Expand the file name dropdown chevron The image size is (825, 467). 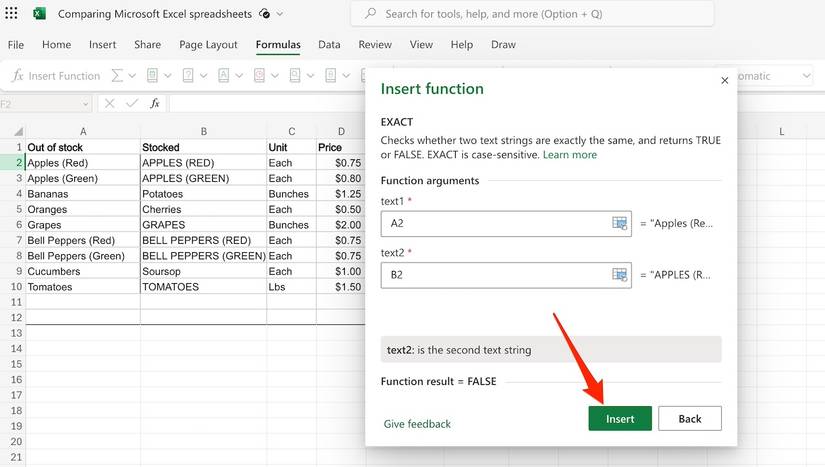[x=279, y=14]
